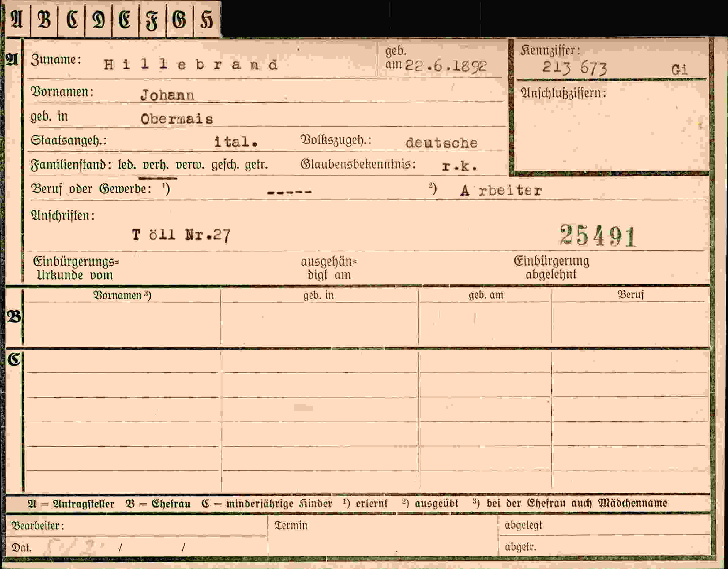
Task: Click the 'Einbürgerung abgelehnt' label
Action: [551, 267]
